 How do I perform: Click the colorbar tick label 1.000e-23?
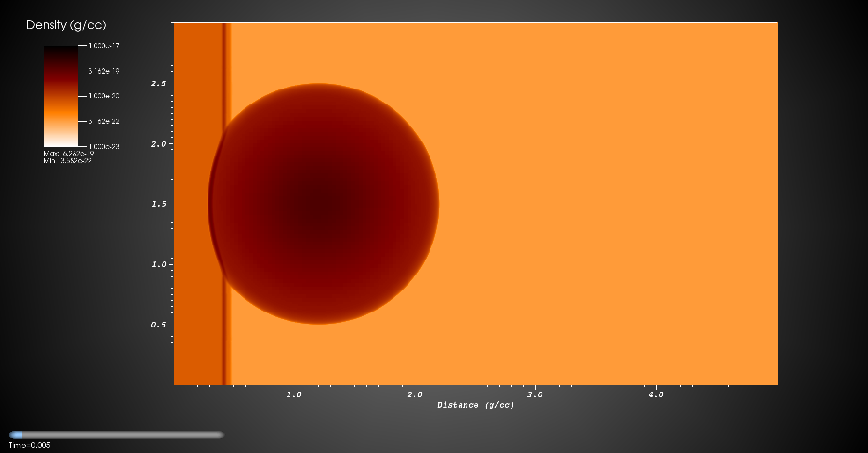pyautogui.click(x=104, y=146)
